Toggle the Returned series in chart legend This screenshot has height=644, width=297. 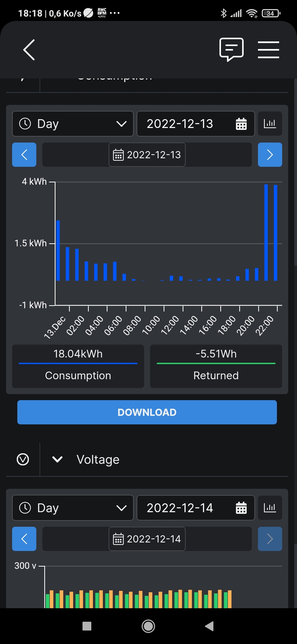(216, 366)
